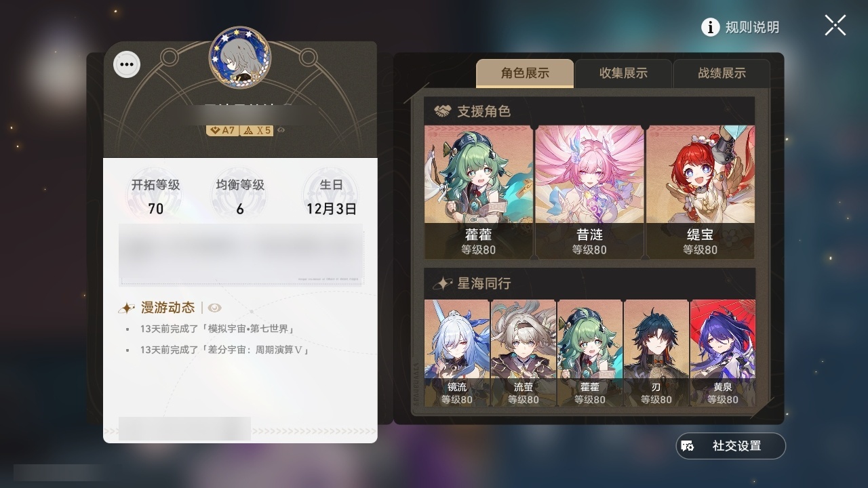Switch to the 战绩展示 tab

[722, 73]
